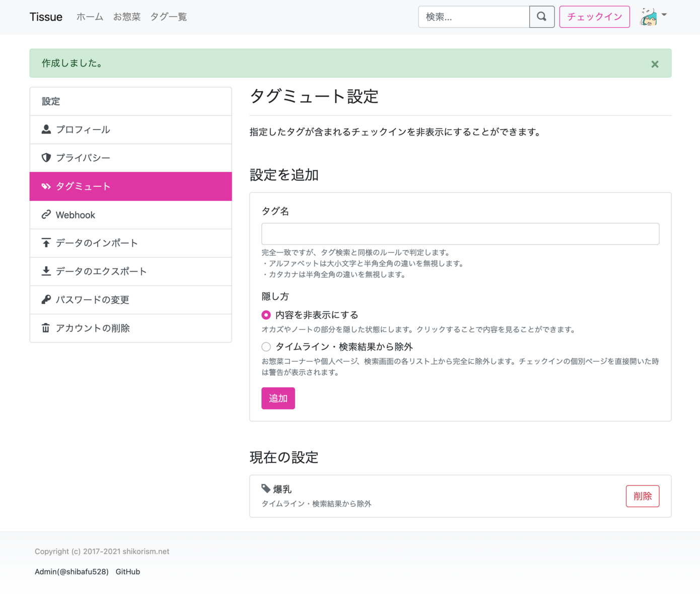Image resolution: width=700 pixels, height=594 pixels.
Task: Open the GitHub footer link
Action: tap(128, 571)
